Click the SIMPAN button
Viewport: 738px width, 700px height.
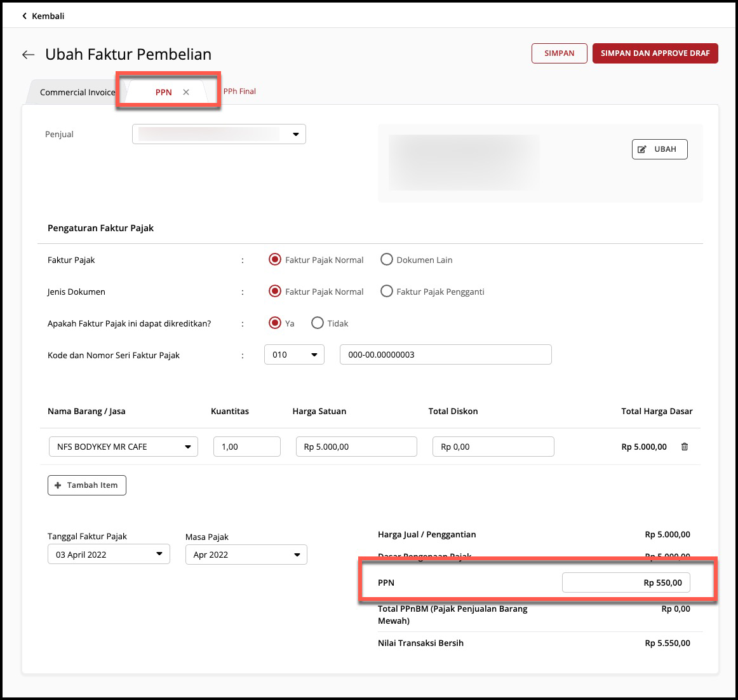[x=559, y=53]
